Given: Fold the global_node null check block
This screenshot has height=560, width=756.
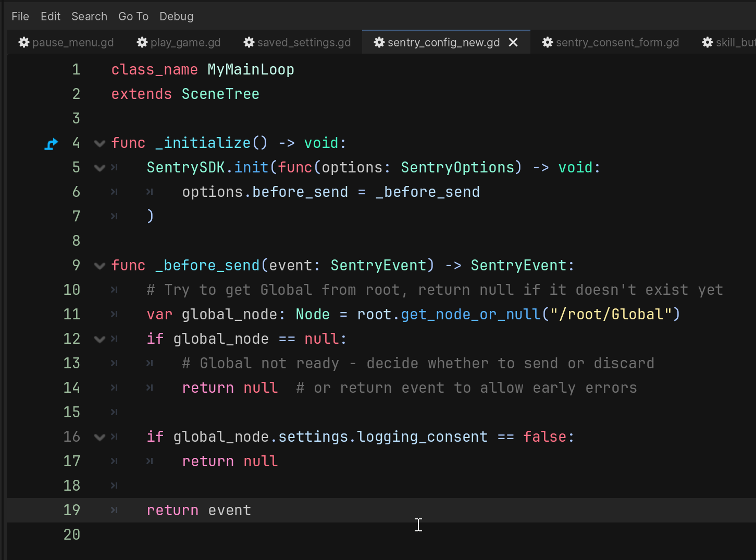Looking at the screenshot, I should tap(100, 339).
